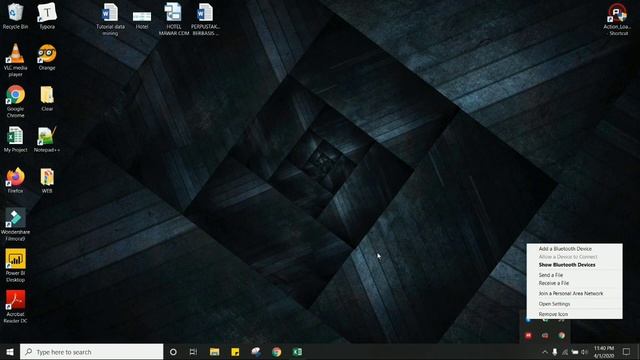Select the WEB folder icon
Viewport: 640px width, 360px height.
47,180
